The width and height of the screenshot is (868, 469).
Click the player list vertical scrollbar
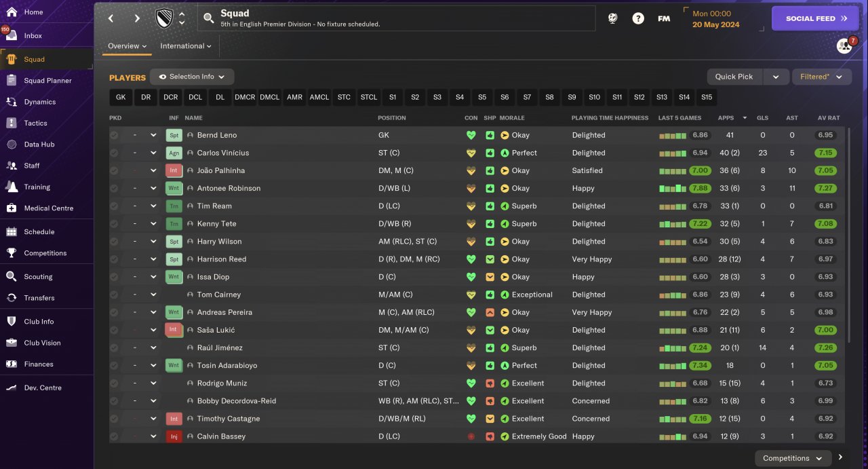point(849,236)
